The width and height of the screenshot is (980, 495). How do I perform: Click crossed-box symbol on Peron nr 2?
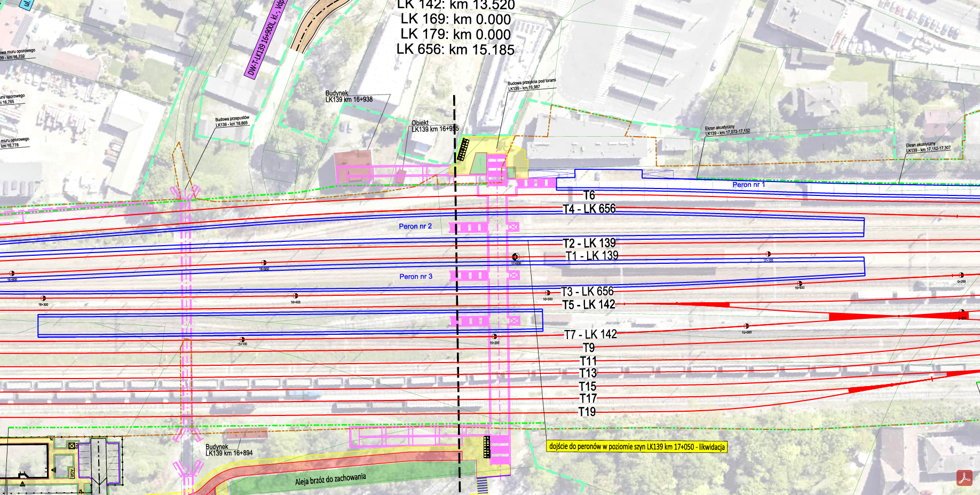(x=513, y=227)
